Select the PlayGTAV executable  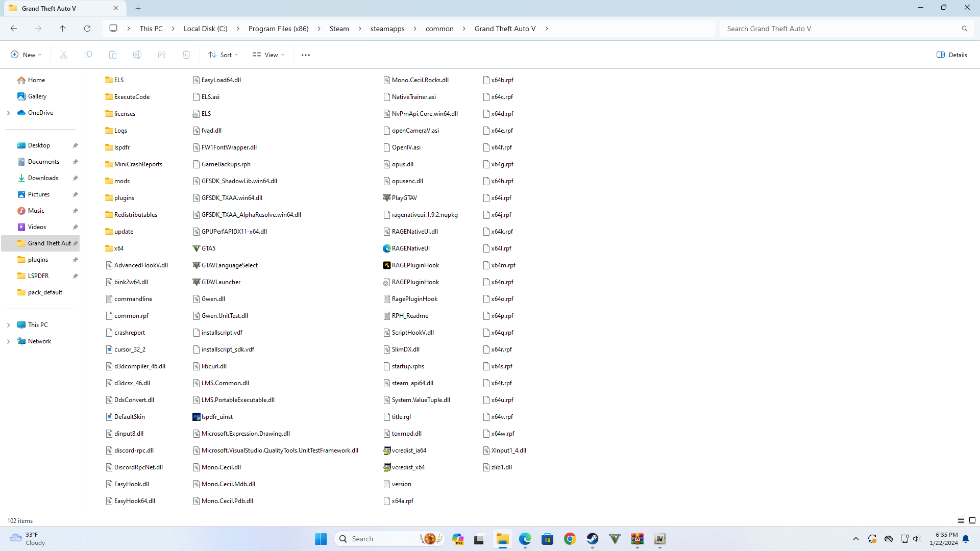(x=404, y=198)
